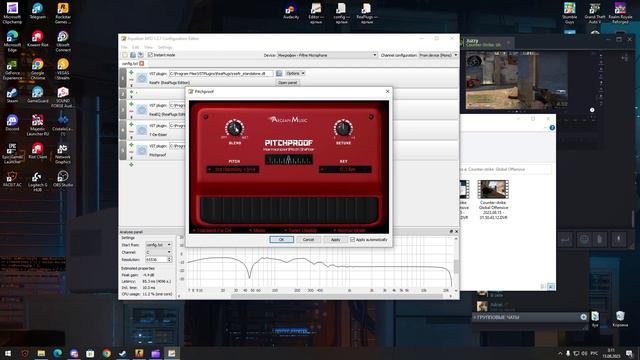Toggle Tuner Display option in Pitchproof

click(300, 231)
